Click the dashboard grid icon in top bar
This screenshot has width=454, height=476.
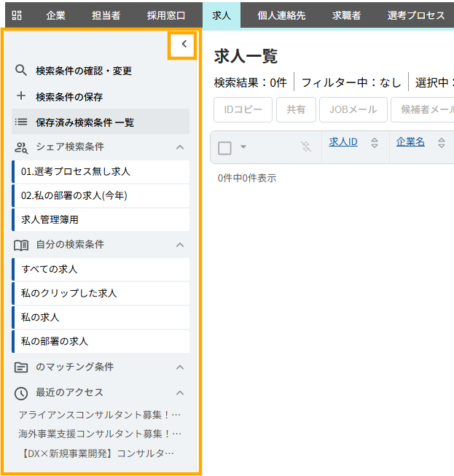[17, 15]
